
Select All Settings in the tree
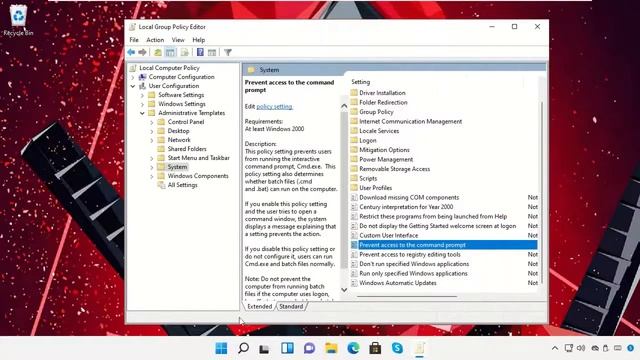pyautogui.click(x=182, y=185)
